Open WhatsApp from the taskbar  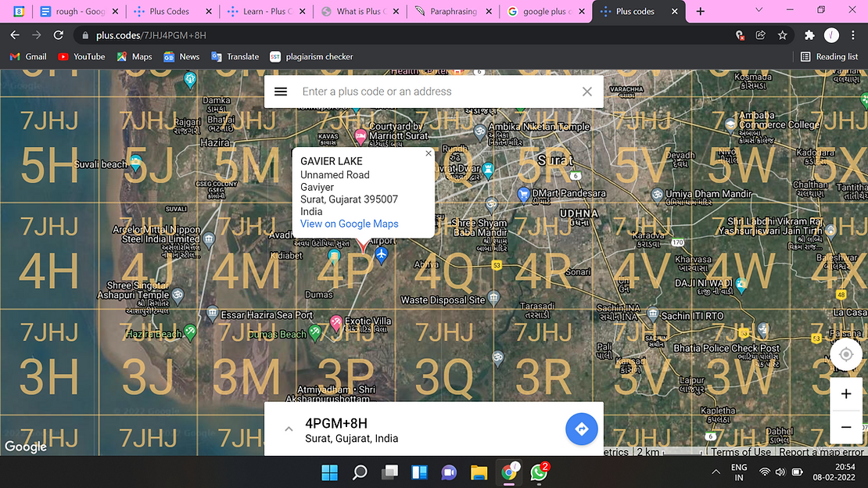(539, 472)
